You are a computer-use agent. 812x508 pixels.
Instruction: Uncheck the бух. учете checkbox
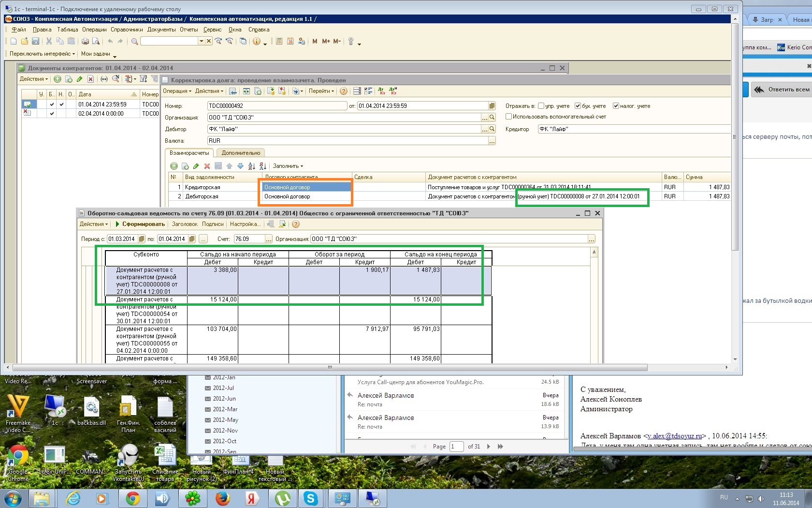[578, 106]
